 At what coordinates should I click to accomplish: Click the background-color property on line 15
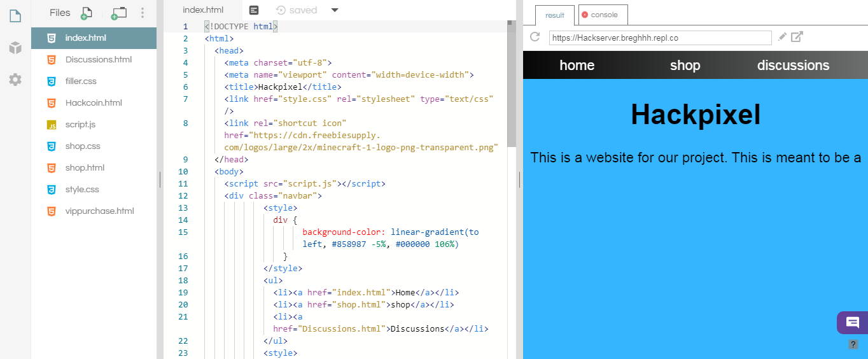pos(344,232)
